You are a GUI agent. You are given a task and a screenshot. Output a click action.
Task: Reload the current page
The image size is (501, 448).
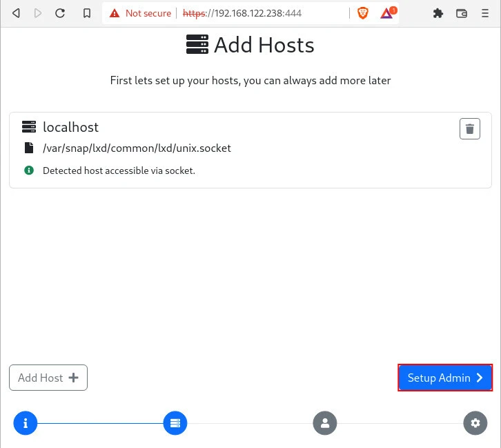(x=60, y=13)
